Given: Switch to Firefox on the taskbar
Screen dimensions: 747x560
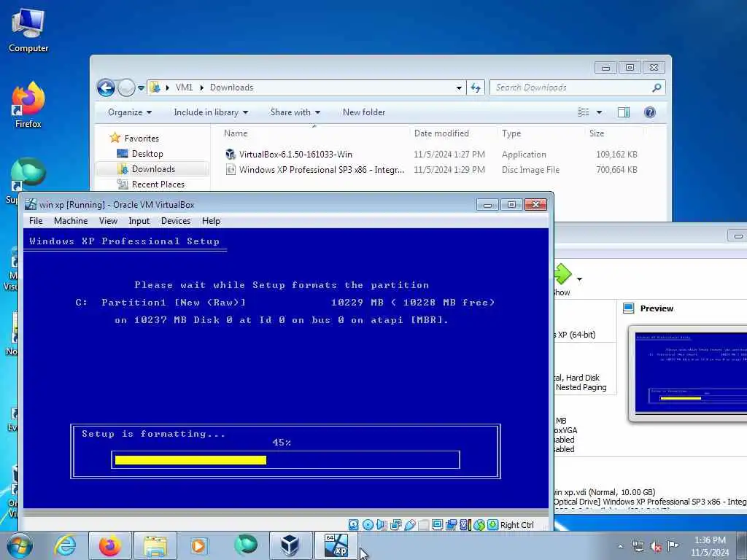Looking at the screenshot, I should click(x=109, y=545).
